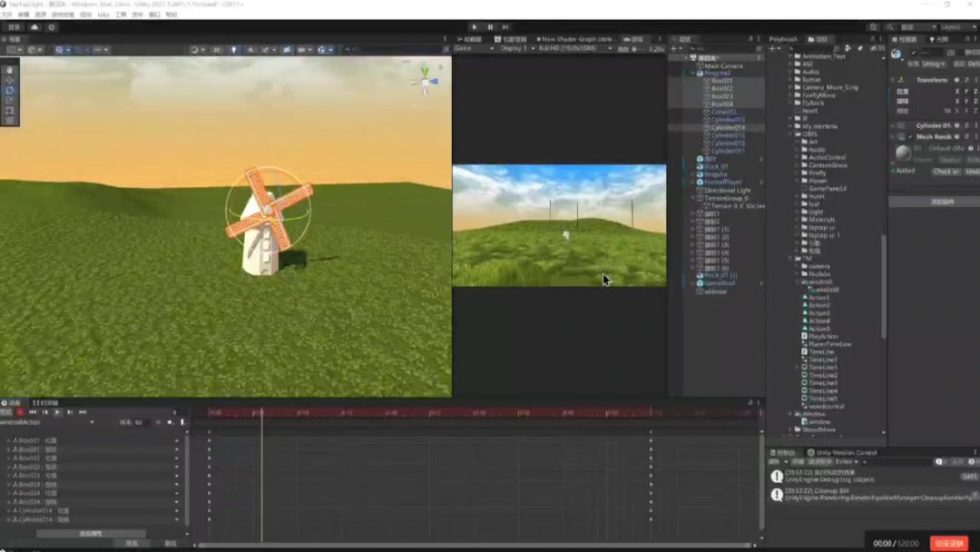
Task: Select the Rotate tool in Scene toolbar
Action: (x=10, y=90)
